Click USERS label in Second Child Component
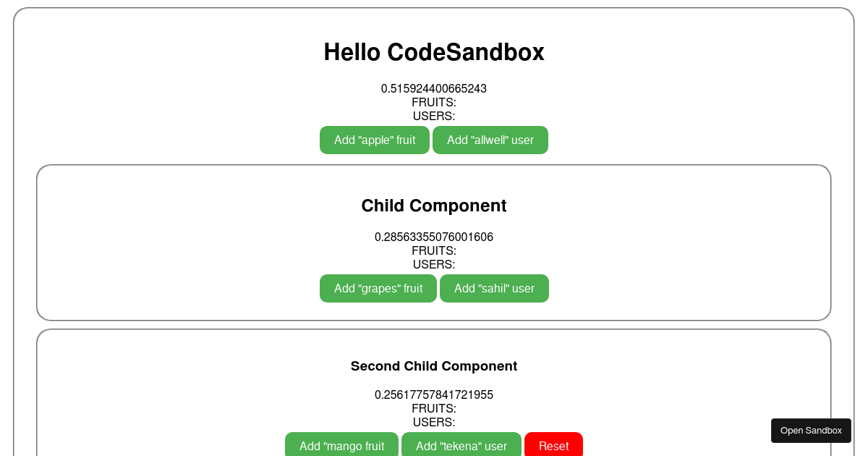The image size is (868, 456). pos(434,422)
